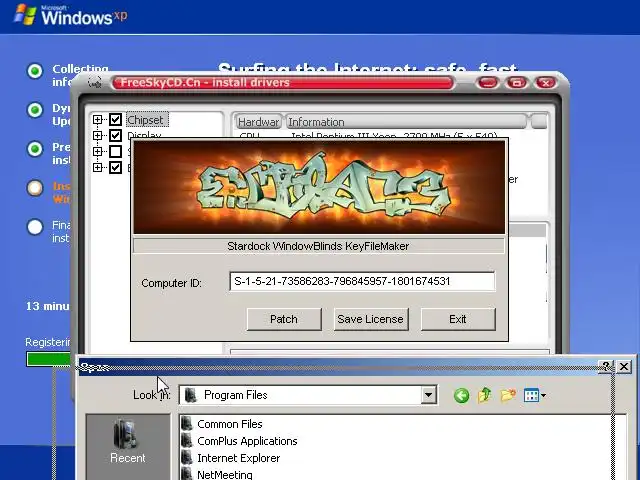Expand the third driver tree node
Viewport: 640px width, 480px height.
point(97,151)
